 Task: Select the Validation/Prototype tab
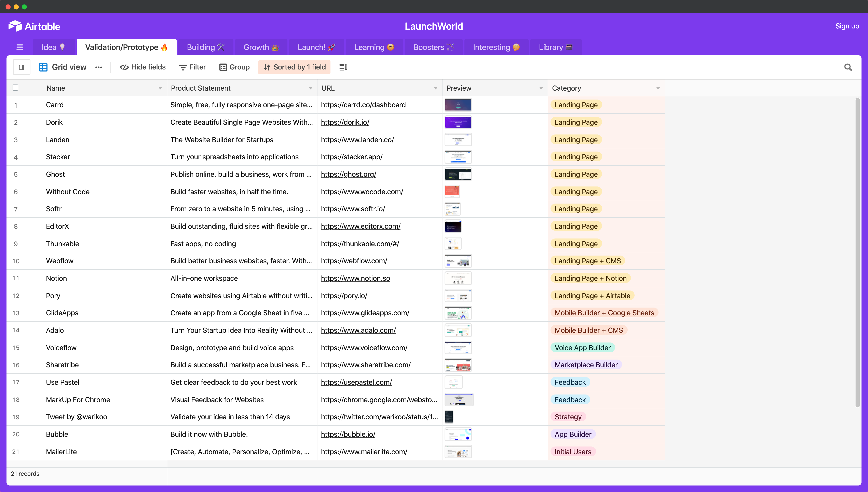(x=127, y=47)
